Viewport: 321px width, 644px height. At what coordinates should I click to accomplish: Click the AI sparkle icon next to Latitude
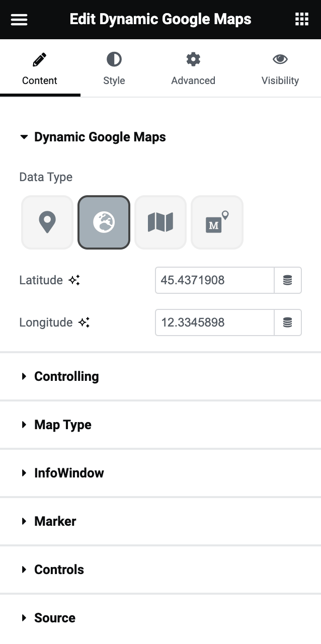(x=74, y=280)
